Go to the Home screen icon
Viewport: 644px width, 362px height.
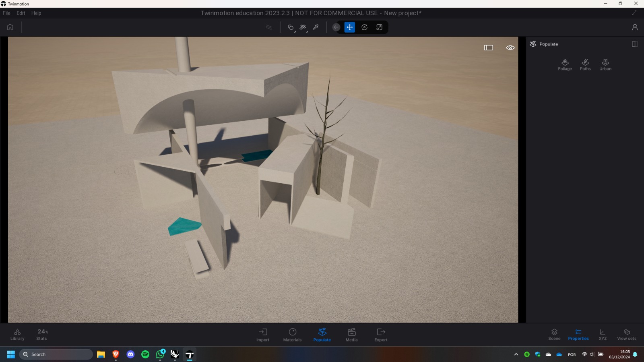10,27
